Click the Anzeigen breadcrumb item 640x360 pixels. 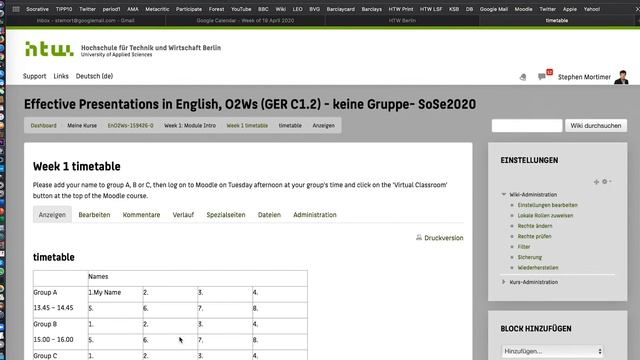click(324, 126)
